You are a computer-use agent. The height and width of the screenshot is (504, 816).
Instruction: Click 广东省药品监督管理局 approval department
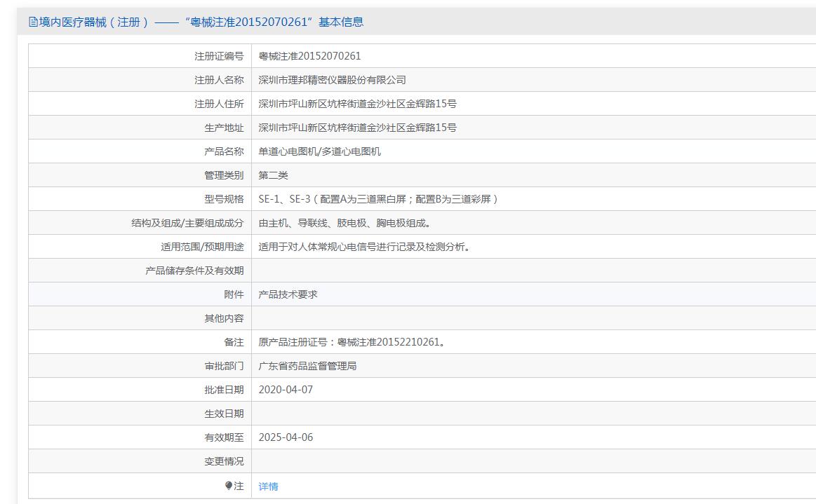pos(307,366)
